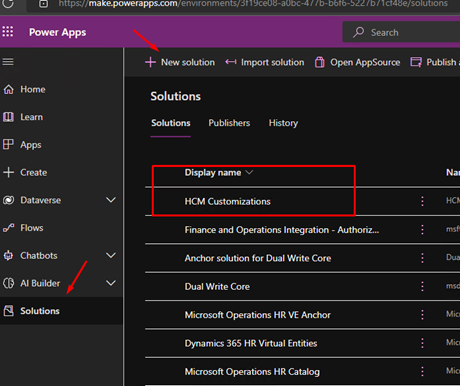This screenshot has height=386, width=460.
Task: Open more options for Microsoft Operations HR Catalog
Action: coord(422,371)
